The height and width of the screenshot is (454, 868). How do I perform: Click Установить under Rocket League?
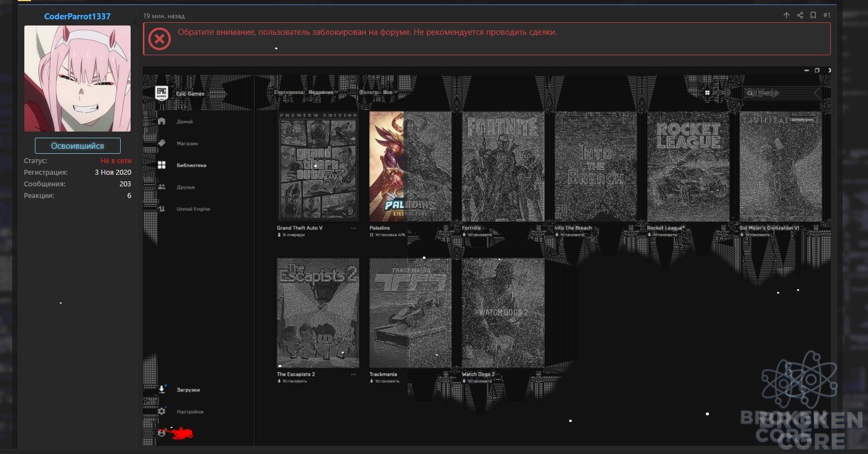click(x=661, y=235)
